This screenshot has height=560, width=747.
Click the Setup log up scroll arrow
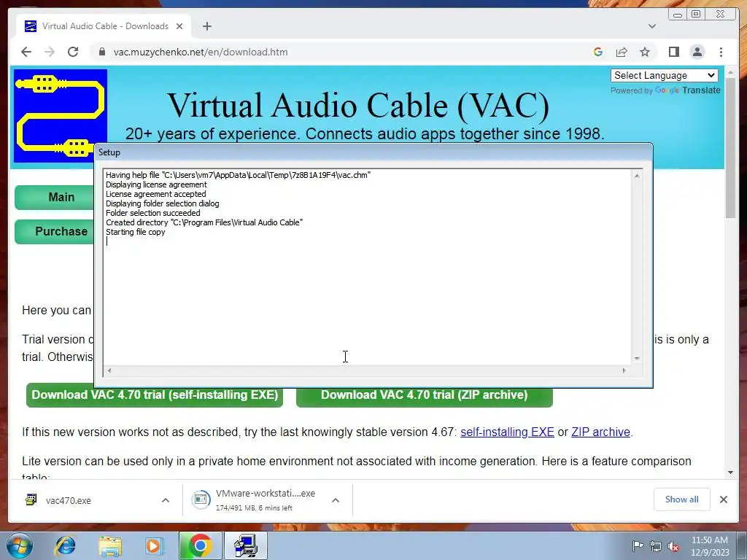pyautogui.click(x=637, y=176)
